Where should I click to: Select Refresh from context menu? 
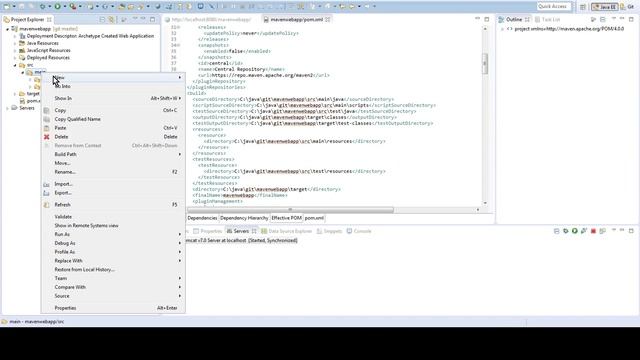click(x=113, y=204)
